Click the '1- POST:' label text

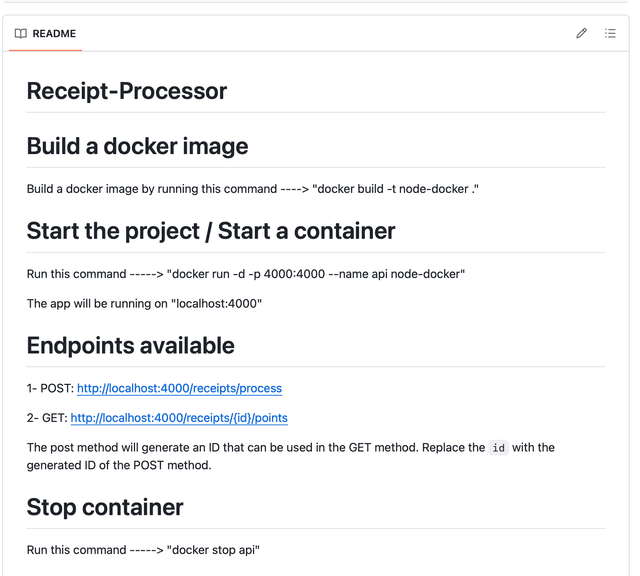(x=50, y=388)
